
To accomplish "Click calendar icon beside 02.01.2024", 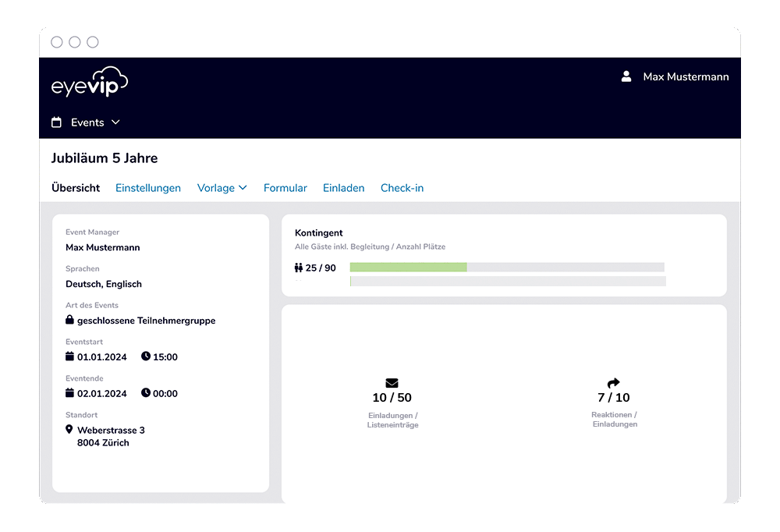I will point(69,393).
